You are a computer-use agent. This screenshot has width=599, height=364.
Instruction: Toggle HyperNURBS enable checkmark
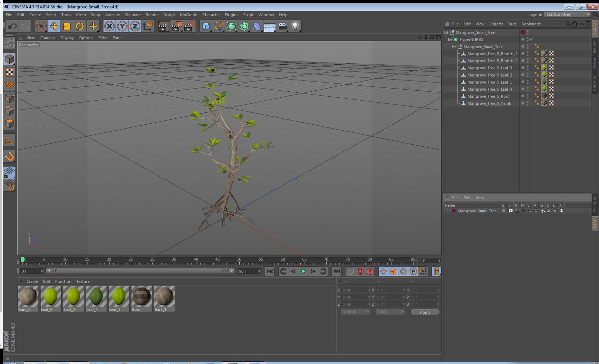(531, 39)
